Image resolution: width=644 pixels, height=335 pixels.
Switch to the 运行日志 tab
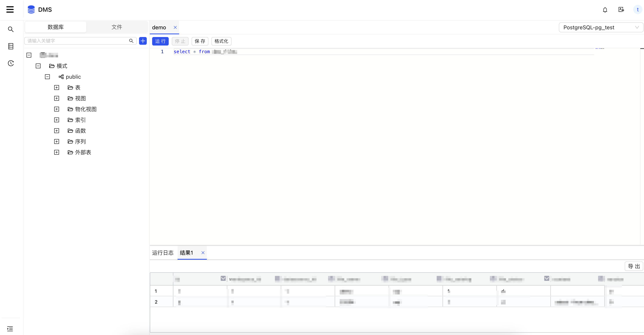click(x=163, y=253)
